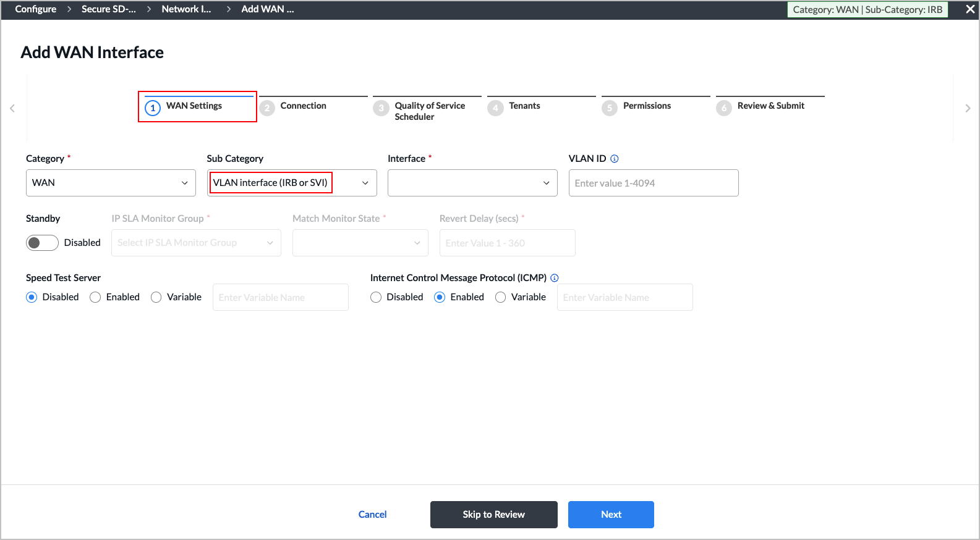Screen dimensions: 980x540
Task: Go to the Connection step
Action: click(x=303, y=106)
